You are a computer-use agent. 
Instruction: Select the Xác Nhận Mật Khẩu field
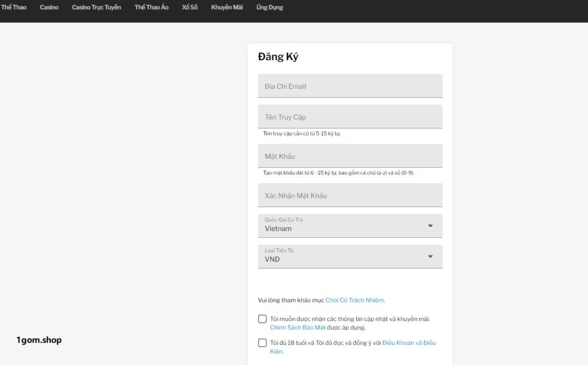tap(350, 195)
